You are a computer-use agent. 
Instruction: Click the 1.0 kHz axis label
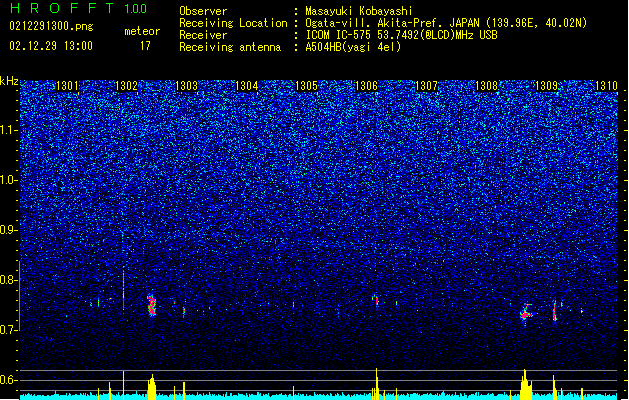coord(9,180)
